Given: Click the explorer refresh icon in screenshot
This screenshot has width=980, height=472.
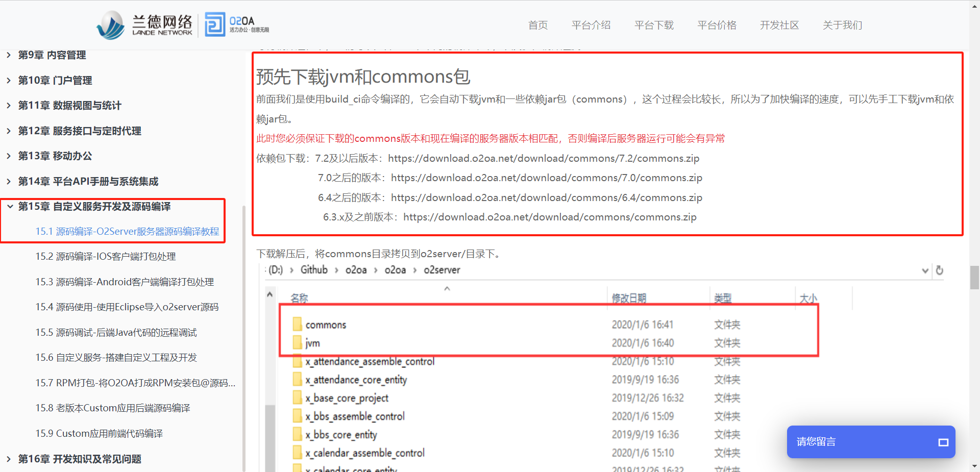Looking at the screenshot, I should click(x=939, y=270).
